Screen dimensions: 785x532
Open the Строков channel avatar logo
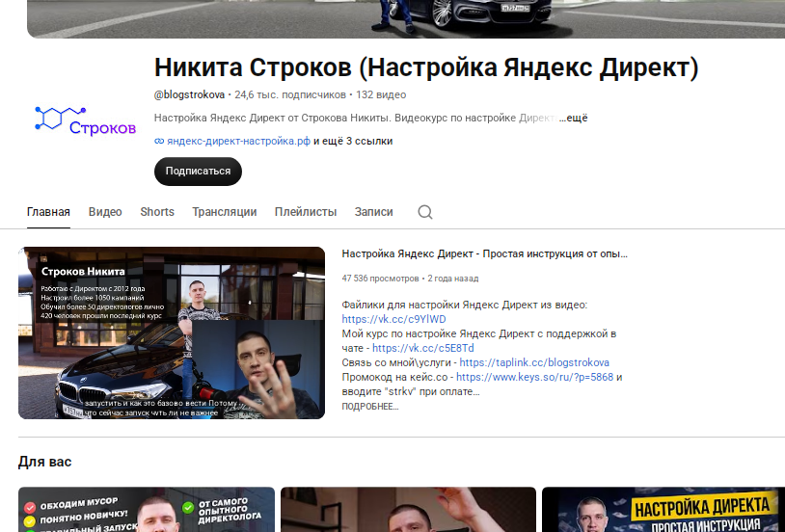pyautogui.click(x=86, y=120)
